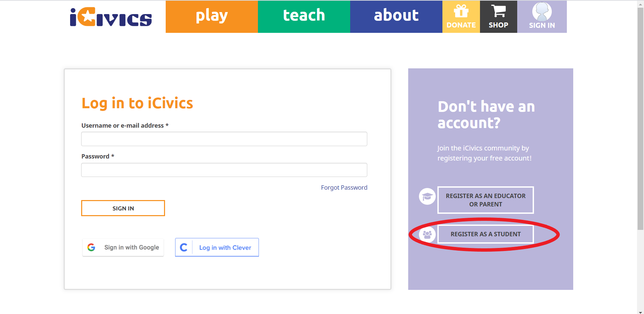644x314 pixels.
Task: Click Register as a Student button
Action: pos(486,234)
